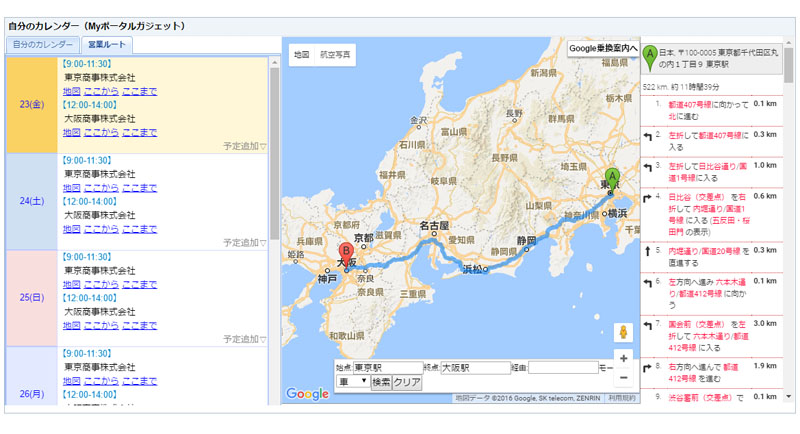Screen dimensions: 800x434
Task: Click direction step 1 都道407号線 text
Action: (x=689, y=105)
